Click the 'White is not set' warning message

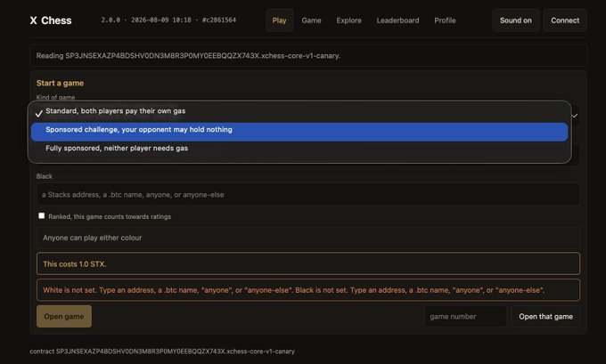click(x=308, y=290)
